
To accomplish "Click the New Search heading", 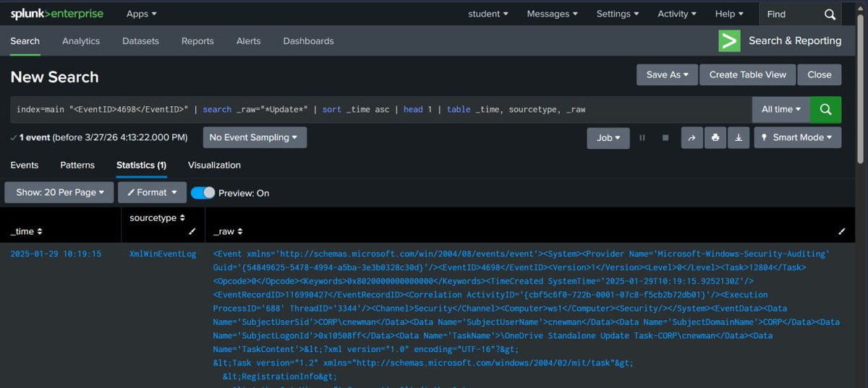I will click(54, 77).
